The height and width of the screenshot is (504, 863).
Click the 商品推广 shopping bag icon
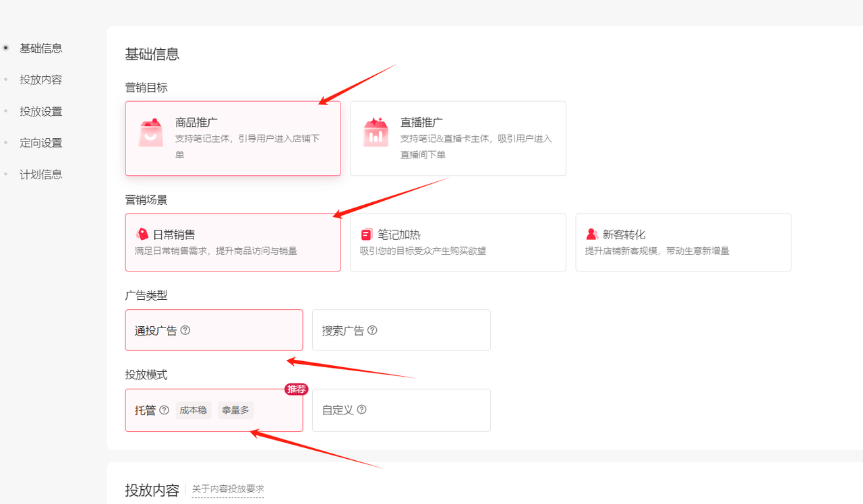pos(151,133)
